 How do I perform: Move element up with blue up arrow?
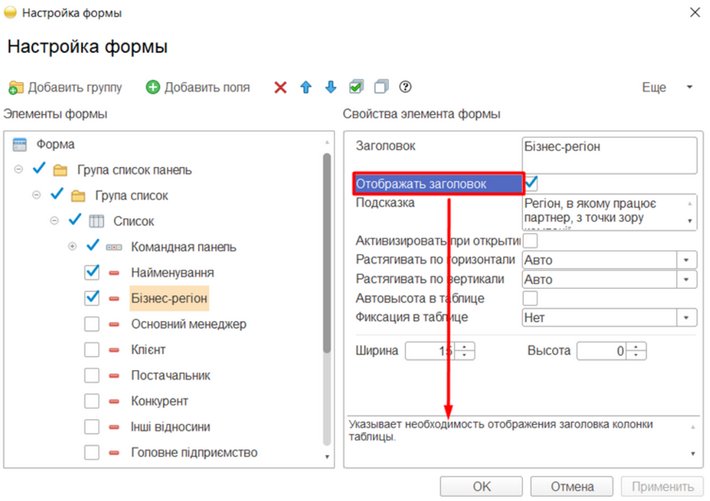306,87
